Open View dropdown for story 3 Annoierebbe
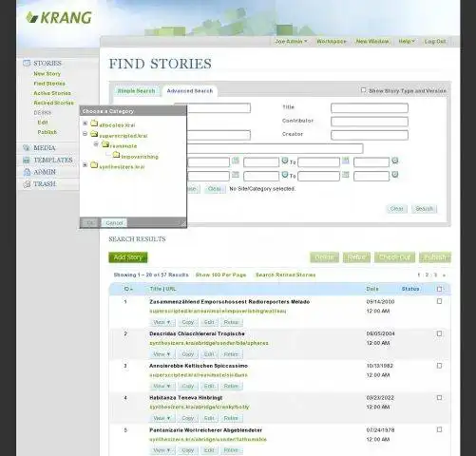Image resolution: width=476 pixels, height=456 pixels. coord(162,387)
